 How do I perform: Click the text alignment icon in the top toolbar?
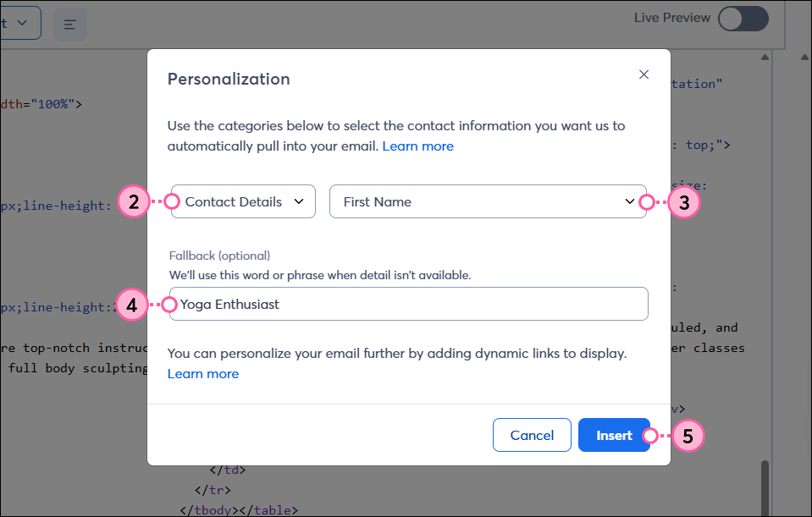[x=69, y=24]
